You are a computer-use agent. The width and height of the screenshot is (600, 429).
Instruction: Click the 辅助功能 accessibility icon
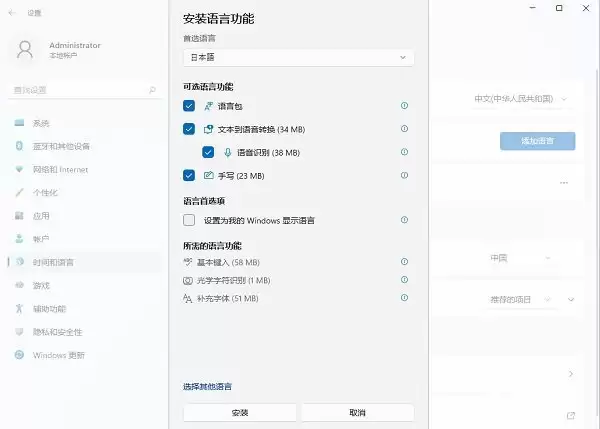pos(19,308)
